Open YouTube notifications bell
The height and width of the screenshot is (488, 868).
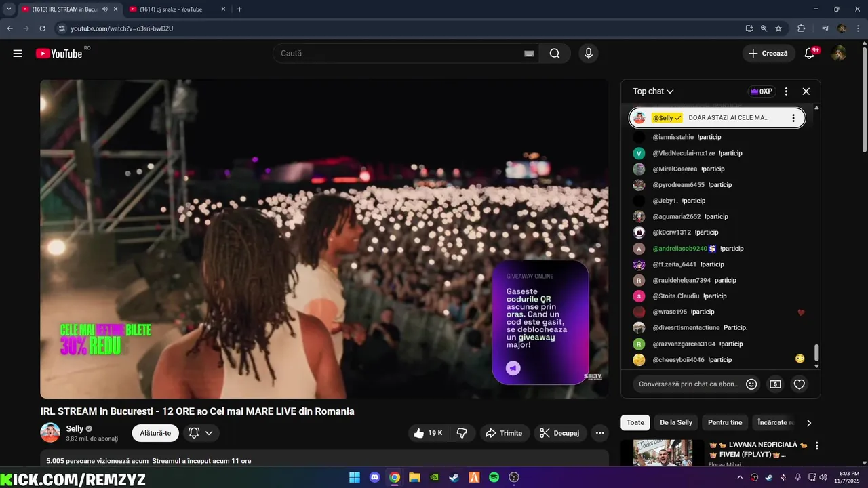point(810,54)
